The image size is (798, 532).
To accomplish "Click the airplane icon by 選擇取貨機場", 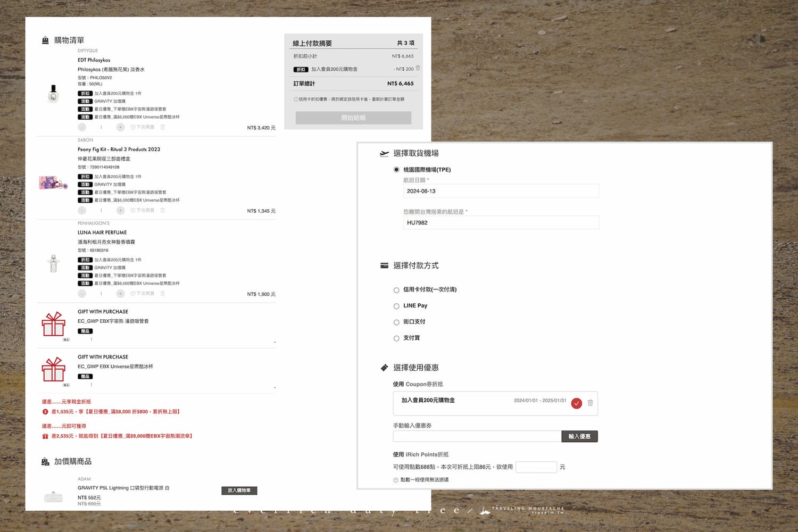I will [x=384, y=154].
